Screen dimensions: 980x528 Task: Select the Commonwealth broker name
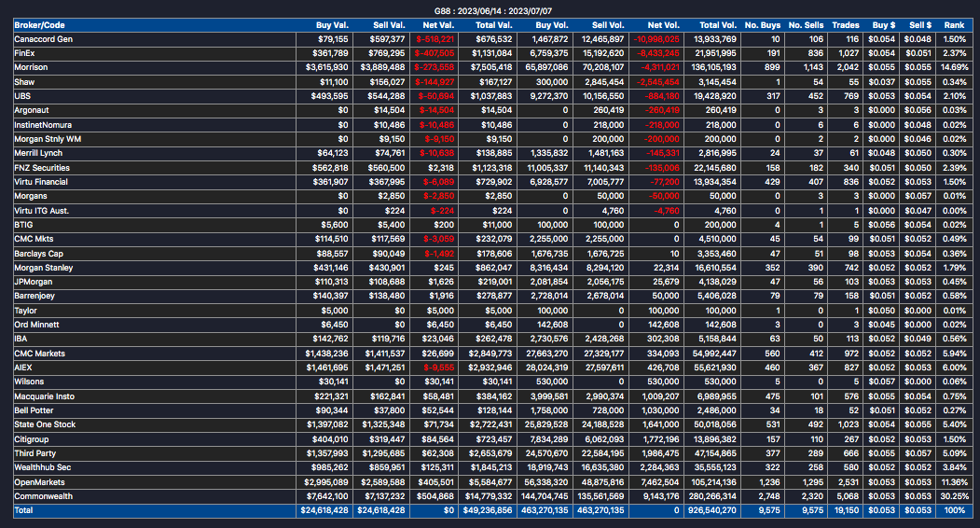pos(43,496)
